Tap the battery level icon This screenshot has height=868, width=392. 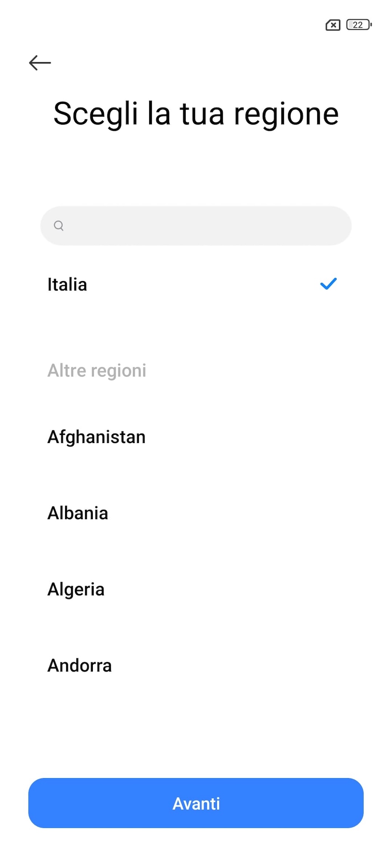point(359,25)
